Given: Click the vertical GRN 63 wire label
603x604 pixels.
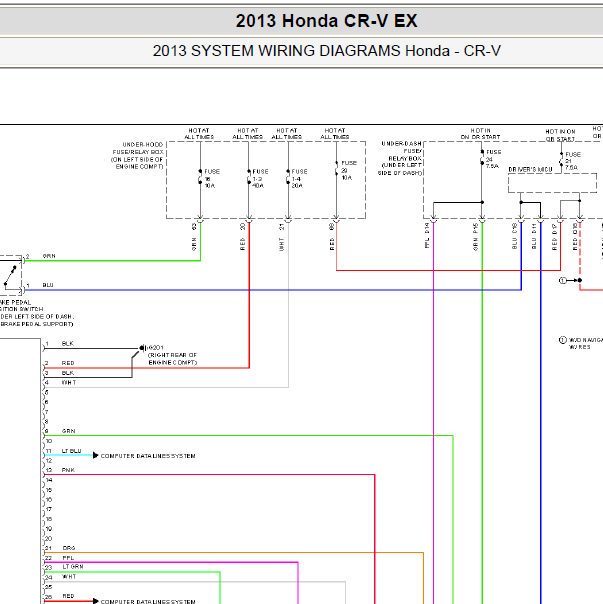Looking at the screenshot, I should pos(194,237).
